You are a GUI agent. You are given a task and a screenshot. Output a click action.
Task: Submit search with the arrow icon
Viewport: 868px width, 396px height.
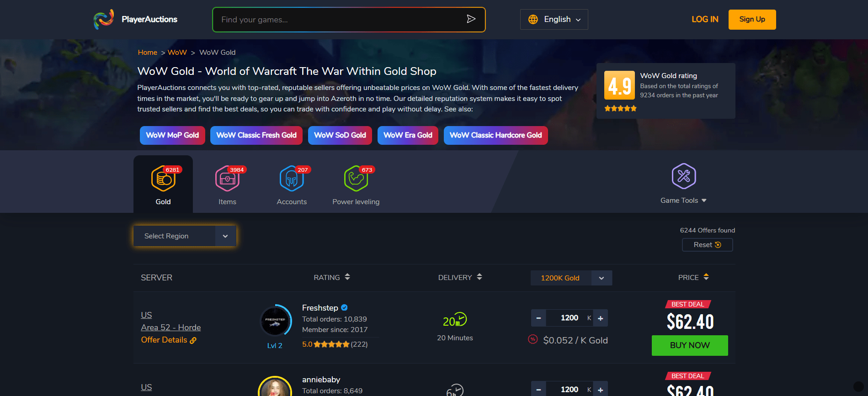pyautogui.click(x=471, y=19)
